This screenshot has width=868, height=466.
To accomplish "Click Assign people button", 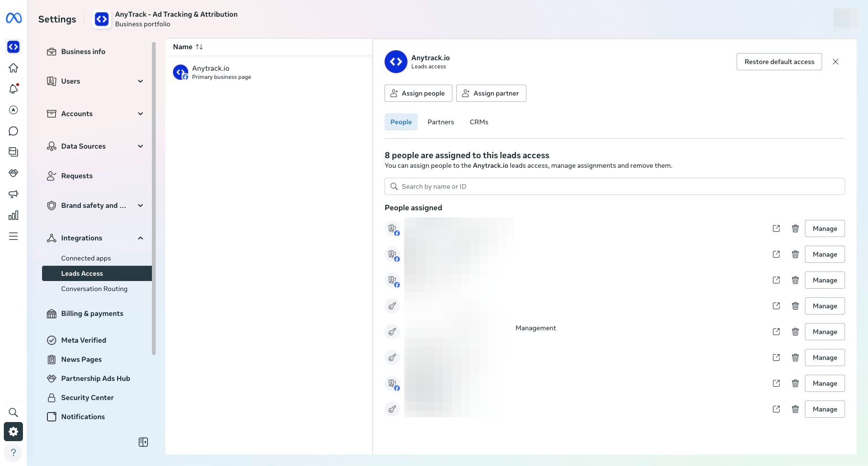I will point(418,93).
